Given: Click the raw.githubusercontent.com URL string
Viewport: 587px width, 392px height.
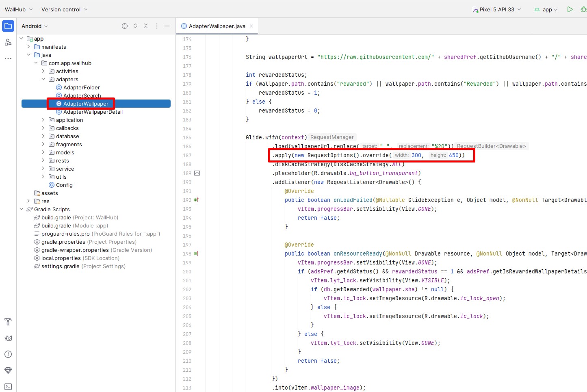Looking at the screenshot, I should pyautogui.click(x=376, y=57).
